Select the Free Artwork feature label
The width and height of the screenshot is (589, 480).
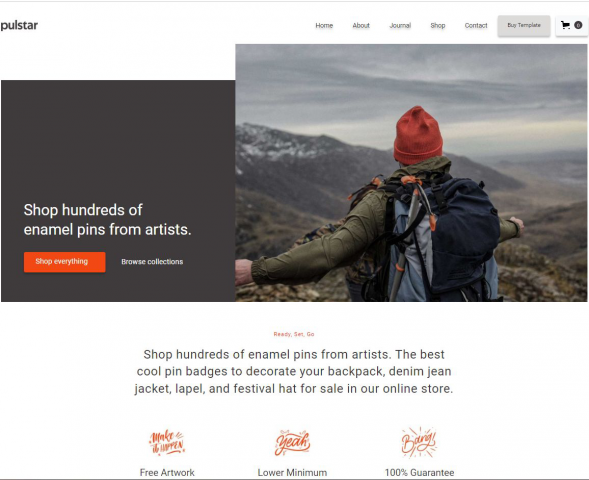tap(167, 472)
